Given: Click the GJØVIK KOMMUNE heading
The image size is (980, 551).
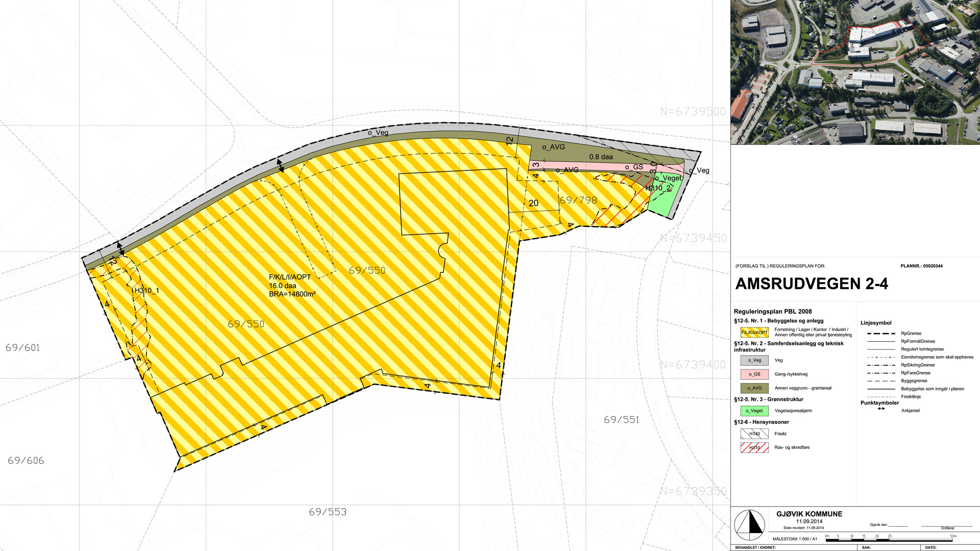Looking at the screenshot, I should click(809, 514).
